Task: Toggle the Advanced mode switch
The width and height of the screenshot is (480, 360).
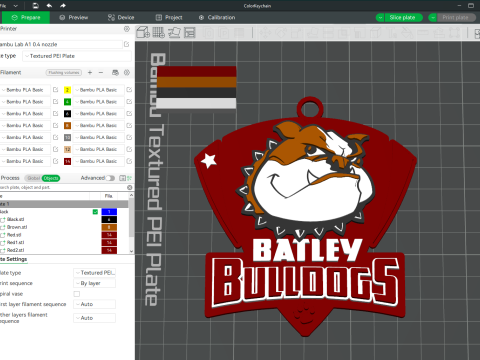Action: tap(110, 178)
